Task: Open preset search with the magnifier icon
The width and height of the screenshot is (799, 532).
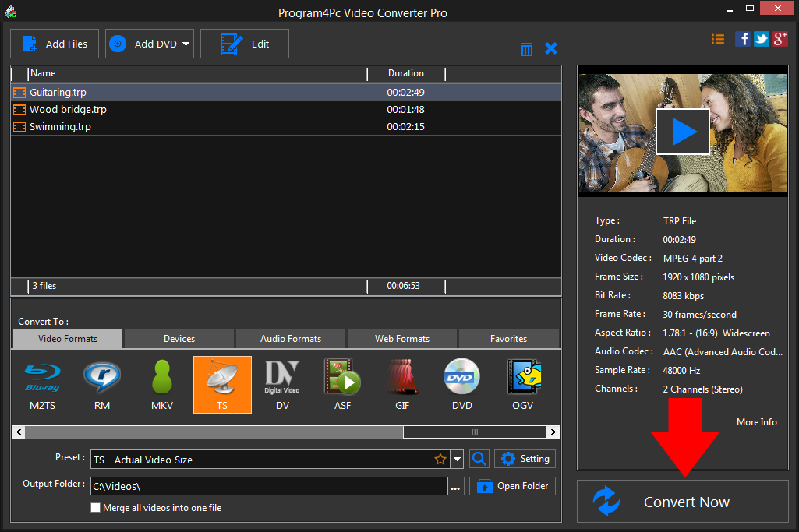Action: click(x=479, y=459)
